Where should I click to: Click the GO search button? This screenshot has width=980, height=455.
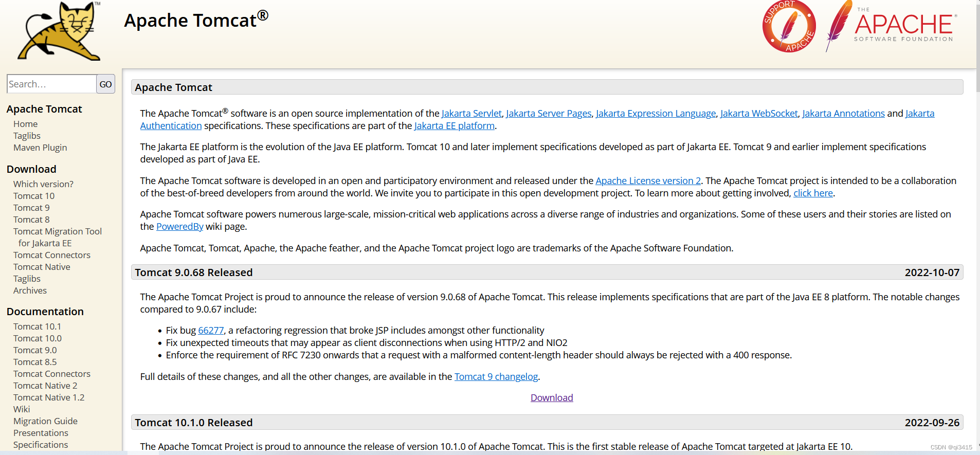(x=105, y=84)
